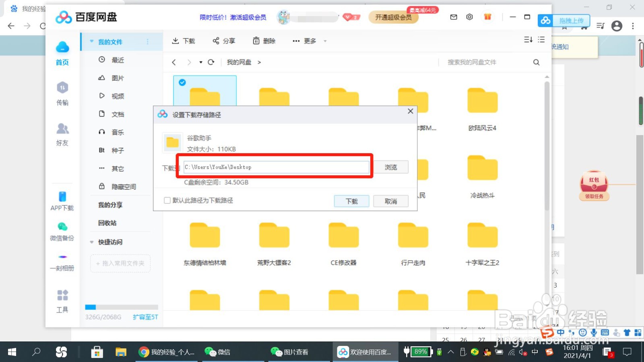
Task: Open the 首页 home icon in sidebar
Action: (62, 47)
